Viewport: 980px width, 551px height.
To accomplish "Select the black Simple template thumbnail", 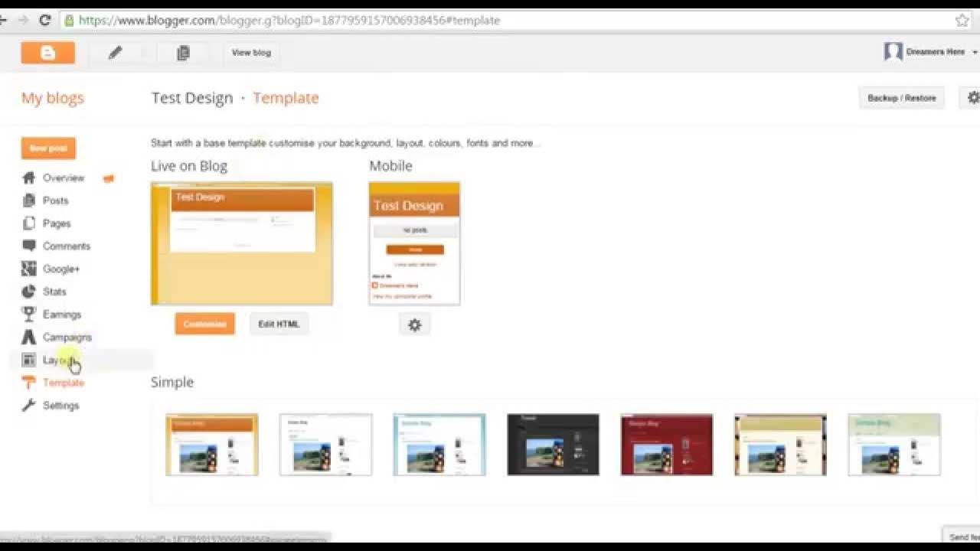I will [x=553, y=445].
